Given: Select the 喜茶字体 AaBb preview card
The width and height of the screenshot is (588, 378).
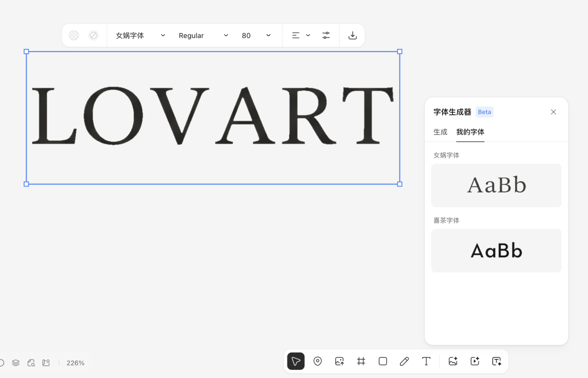Looking at the screenshot, I should tap(496, 251).
